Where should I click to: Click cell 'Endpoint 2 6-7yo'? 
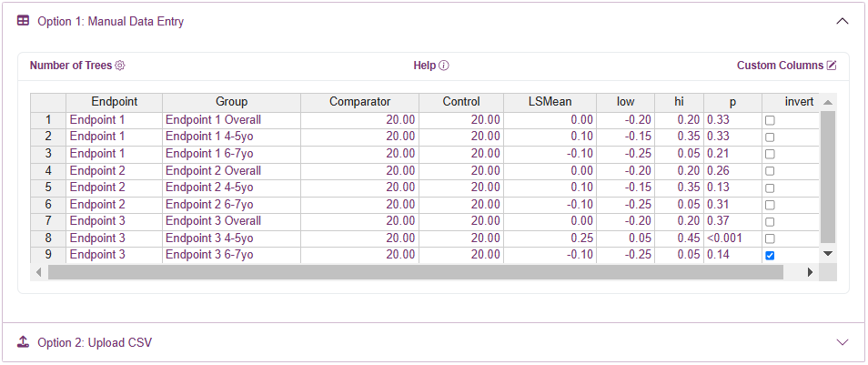pyautogui.click(x=231, y=205)
